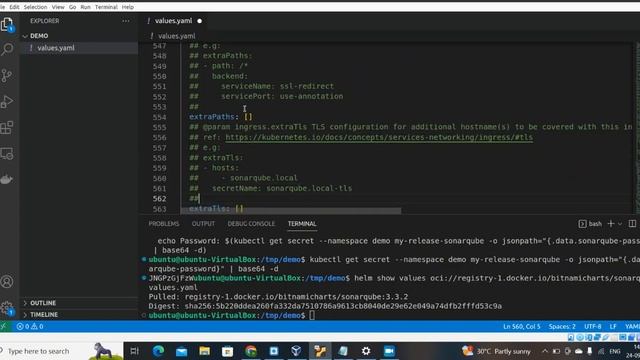This screenshot has height=360, width=640.
Task: Click the warnings count in status bar
Action: 38,327
